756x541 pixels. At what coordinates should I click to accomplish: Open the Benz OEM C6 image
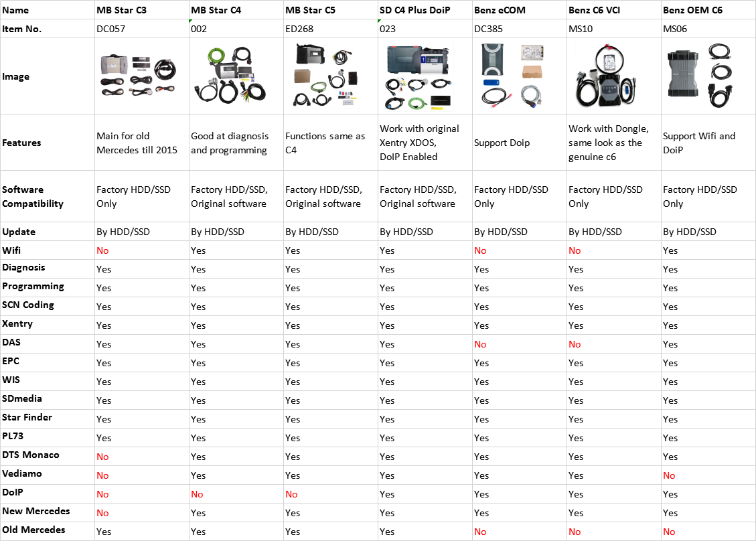[708, 76]
